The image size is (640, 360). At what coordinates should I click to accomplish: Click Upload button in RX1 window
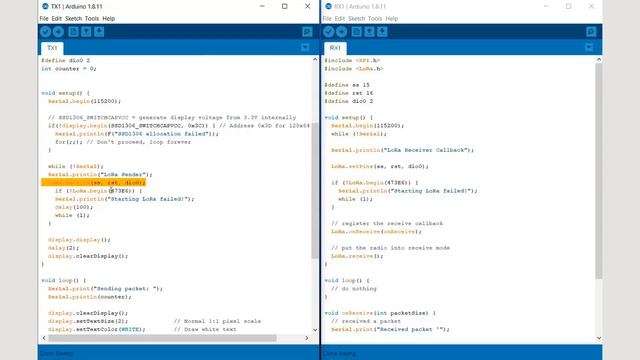(x=342, y=31)
